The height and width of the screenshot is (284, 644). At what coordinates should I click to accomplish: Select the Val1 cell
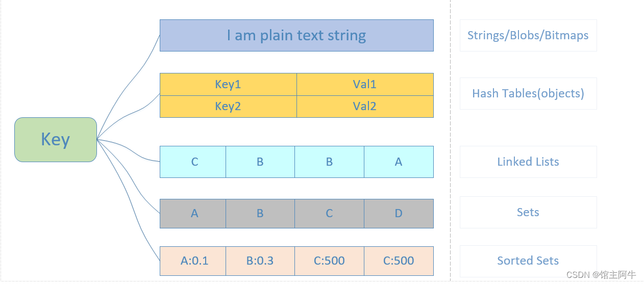(x=364, y=84)
